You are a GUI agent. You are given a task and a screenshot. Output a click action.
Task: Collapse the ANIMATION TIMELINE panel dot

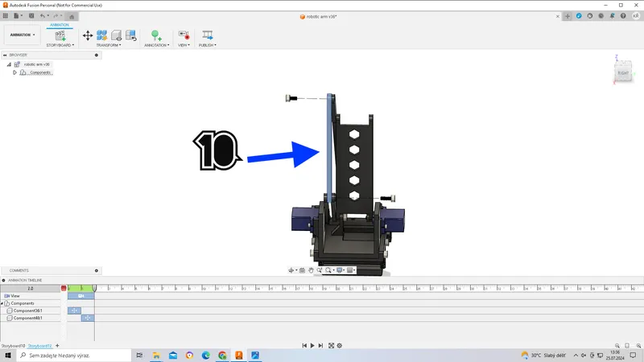4,280
